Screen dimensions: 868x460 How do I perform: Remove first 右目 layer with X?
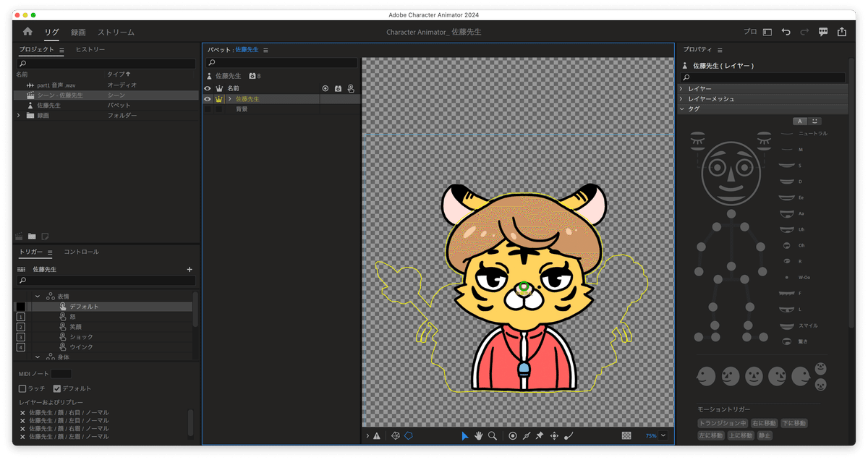pyautogui.click(x=22, y=412)
